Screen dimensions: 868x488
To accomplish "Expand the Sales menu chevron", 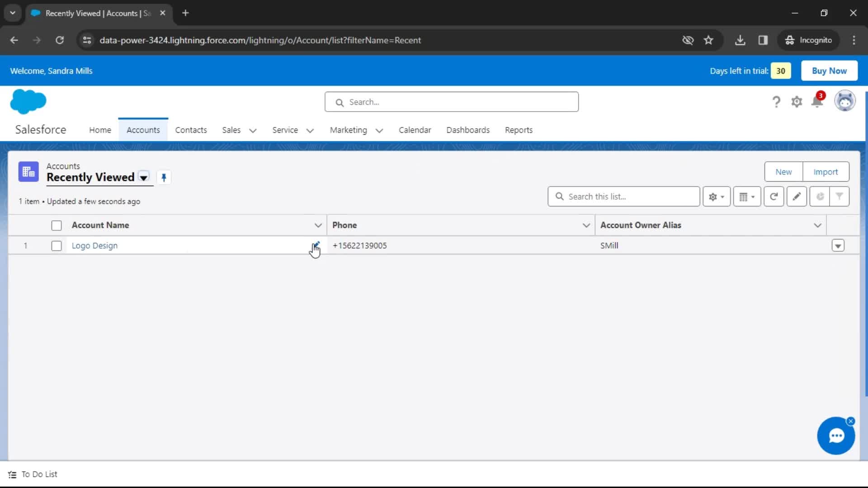I will (x=253, y=131).
